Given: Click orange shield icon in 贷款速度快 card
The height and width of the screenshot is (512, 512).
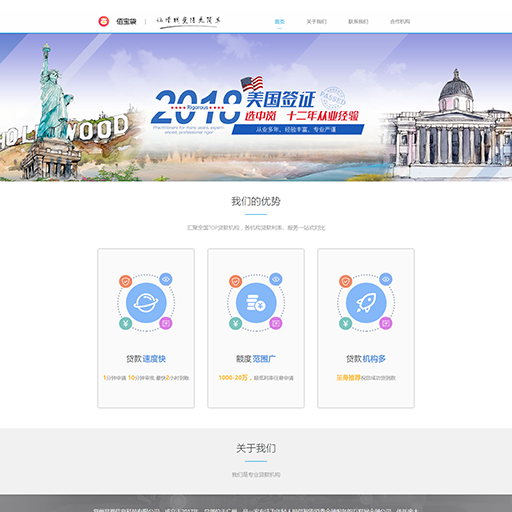Looking at the screenshot, I should (x=126, y=282).
